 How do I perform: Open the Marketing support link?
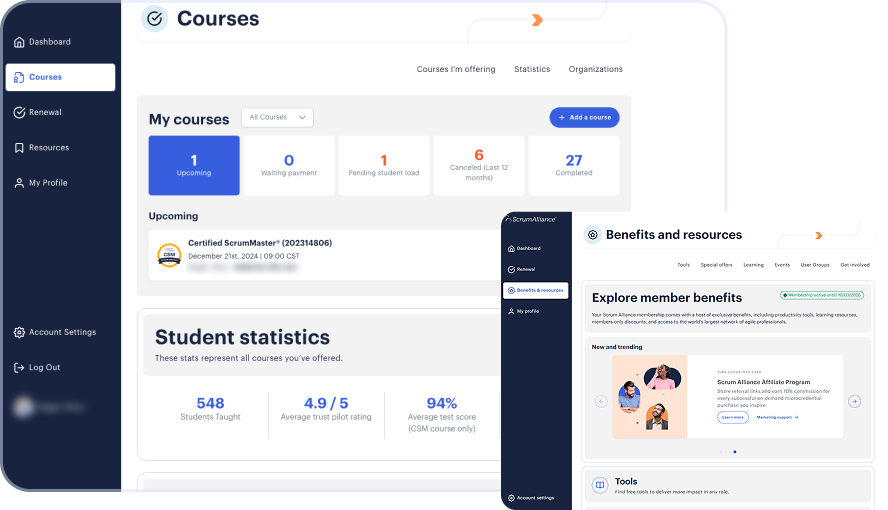pyautogui.click(x=778, y=417)
